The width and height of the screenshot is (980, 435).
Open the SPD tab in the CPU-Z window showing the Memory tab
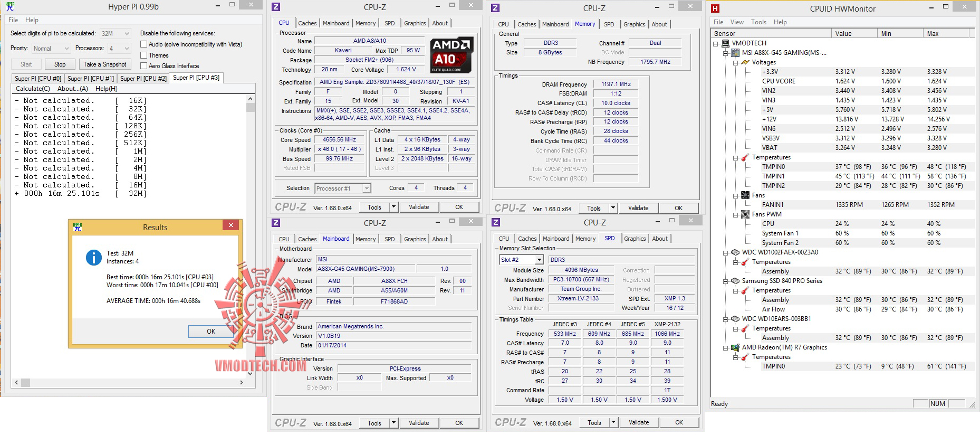coord(609,24)
